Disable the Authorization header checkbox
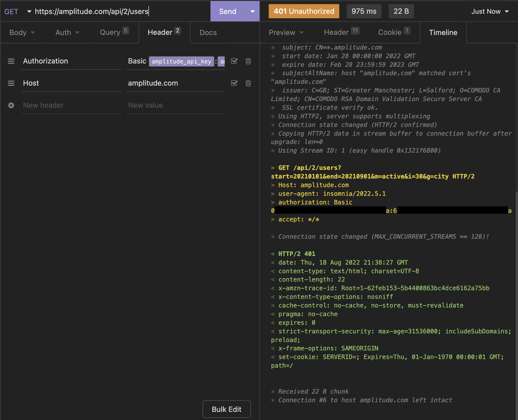The width and height of the screenshot is (518, 420). [234, 61]
